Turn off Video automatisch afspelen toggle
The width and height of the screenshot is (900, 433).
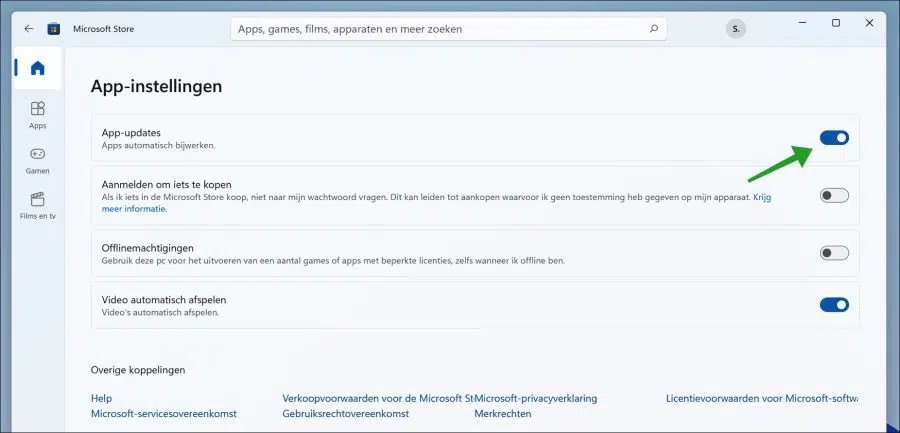(834, 305)
